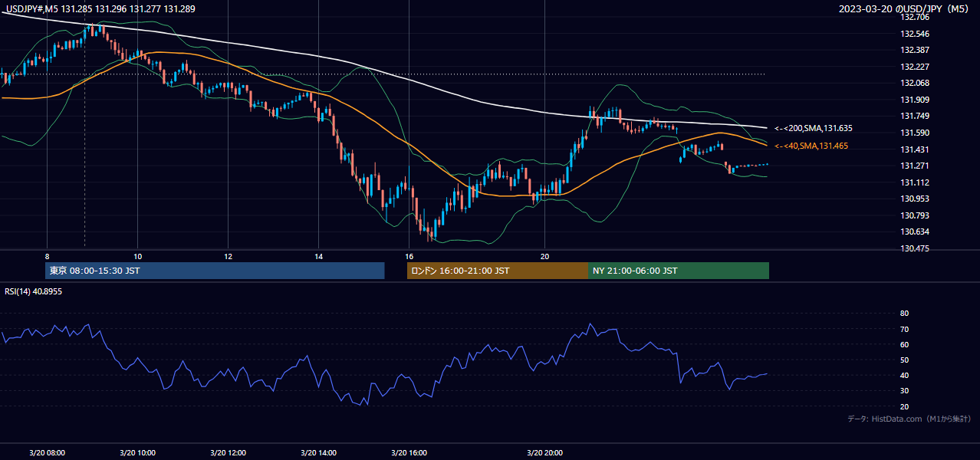The height and width of the screenshot is (460, 980).
Task: Click RSI scale level 70
Action: pyautogui.click(x=904, y=329)
